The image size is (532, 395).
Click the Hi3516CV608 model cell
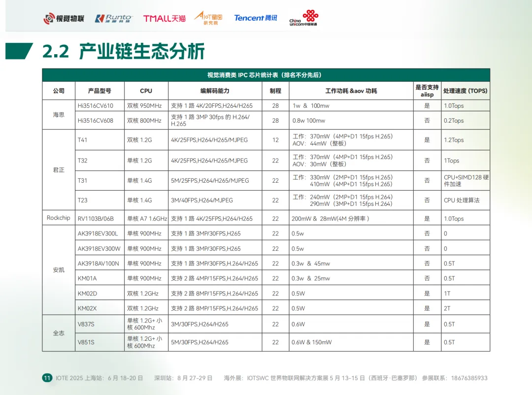coord(100,121)
